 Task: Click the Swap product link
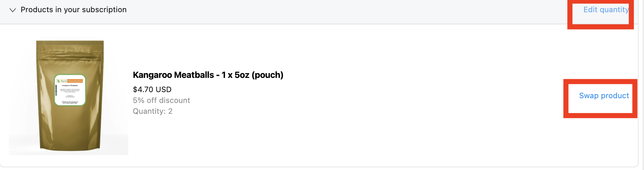(604, 96)
